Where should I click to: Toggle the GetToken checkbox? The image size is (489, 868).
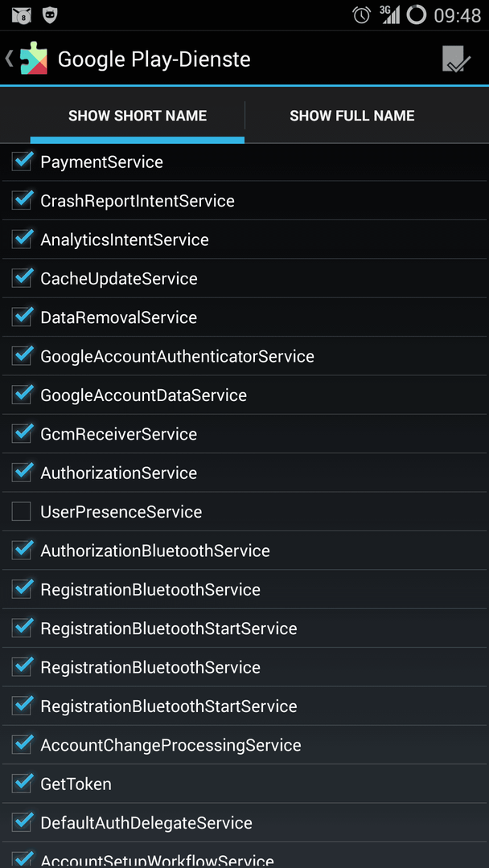(23, 784)
